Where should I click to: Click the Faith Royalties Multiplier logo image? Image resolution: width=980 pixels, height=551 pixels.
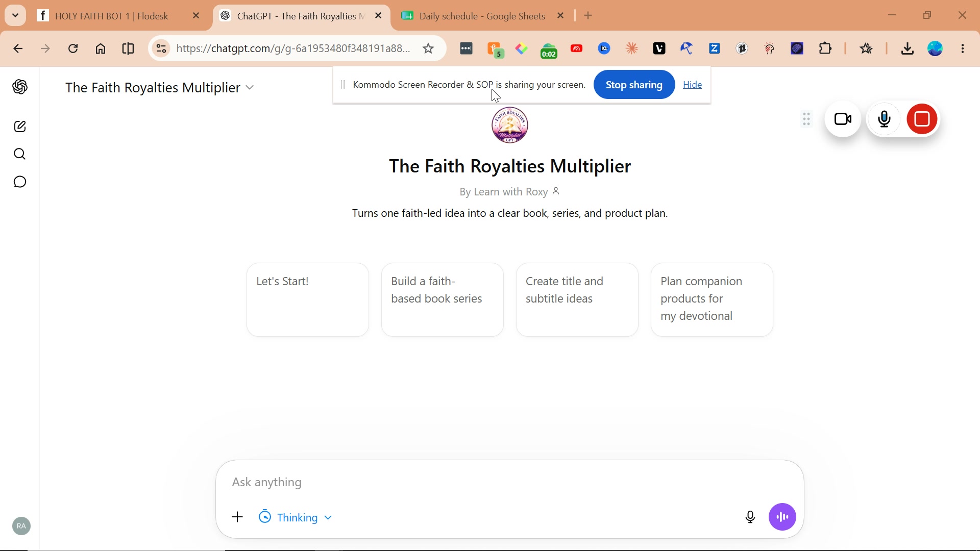(x=510, y=125)
